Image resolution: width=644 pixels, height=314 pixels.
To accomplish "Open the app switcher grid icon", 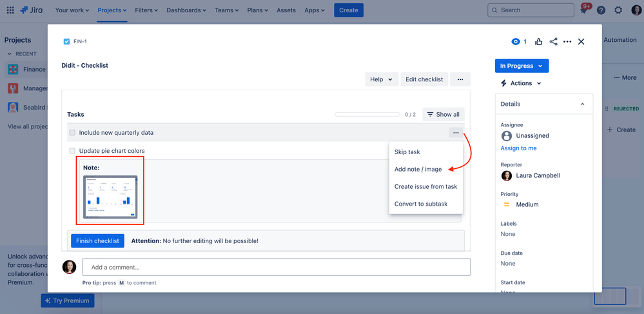I will pos(11,10).
